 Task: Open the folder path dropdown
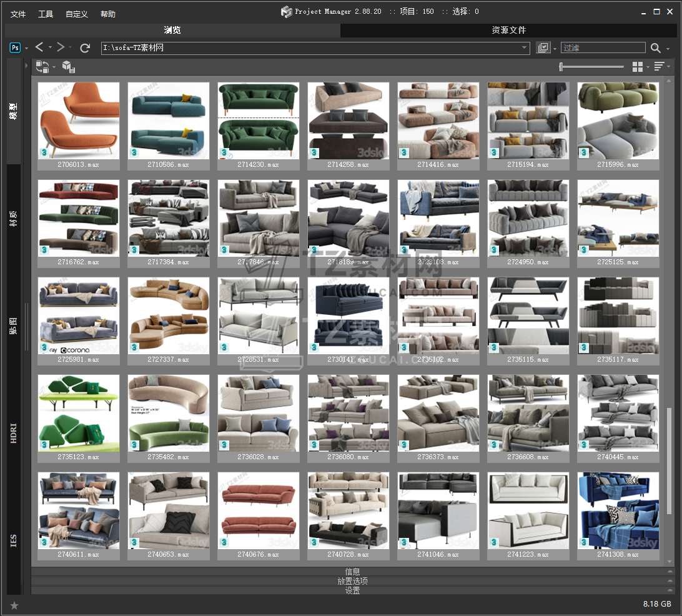525,48
